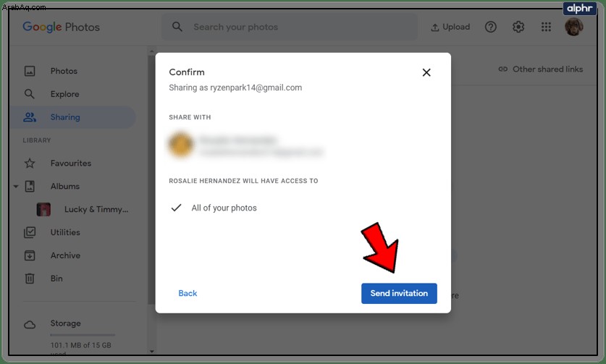The image size is (606, 364).
Task: Select Sharing in the sidebar
Action: (x=72, y=117)
